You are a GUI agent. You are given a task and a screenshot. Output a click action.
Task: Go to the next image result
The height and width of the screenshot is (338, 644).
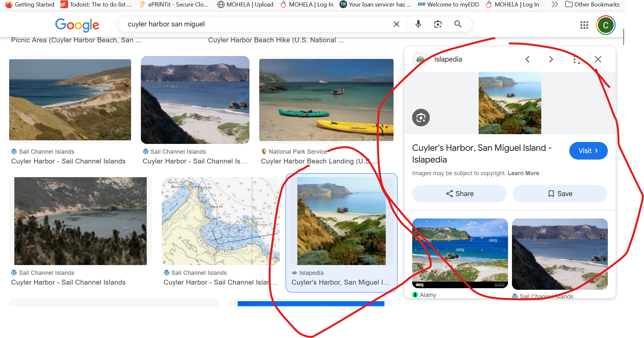tap(551, 59)
